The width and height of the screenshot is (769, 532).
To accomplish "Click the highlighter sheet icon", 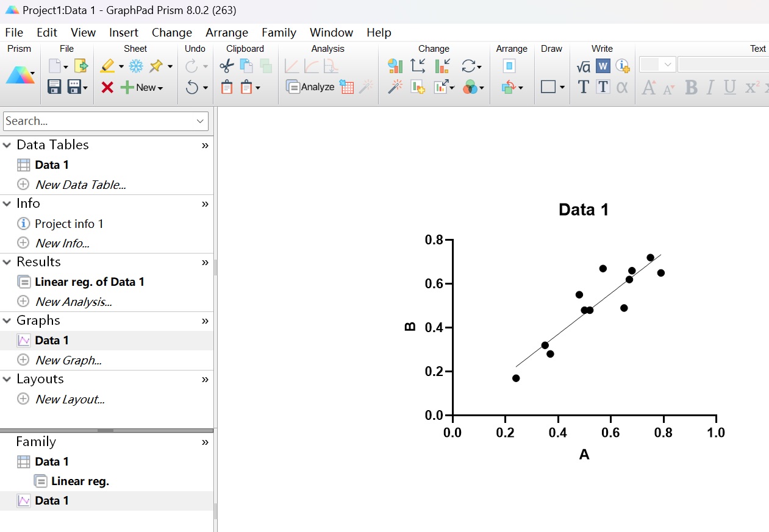I will pos(107,66).
